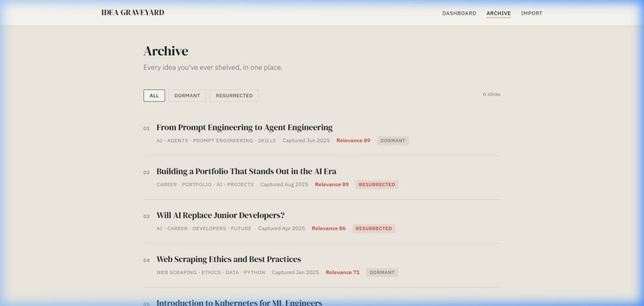644x306 pixels.
Task: Click row number 02
Action: point(147,173)
